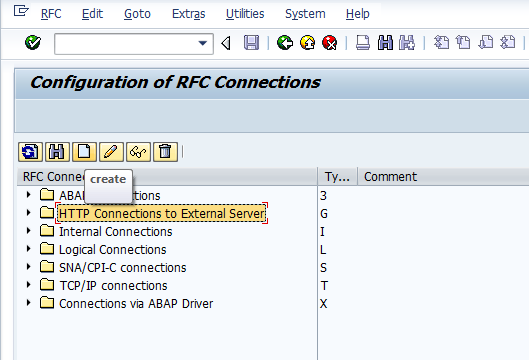Viewport: 529px width, 360px height.
Task: Open the Edit menu
Action: (92, 14)
